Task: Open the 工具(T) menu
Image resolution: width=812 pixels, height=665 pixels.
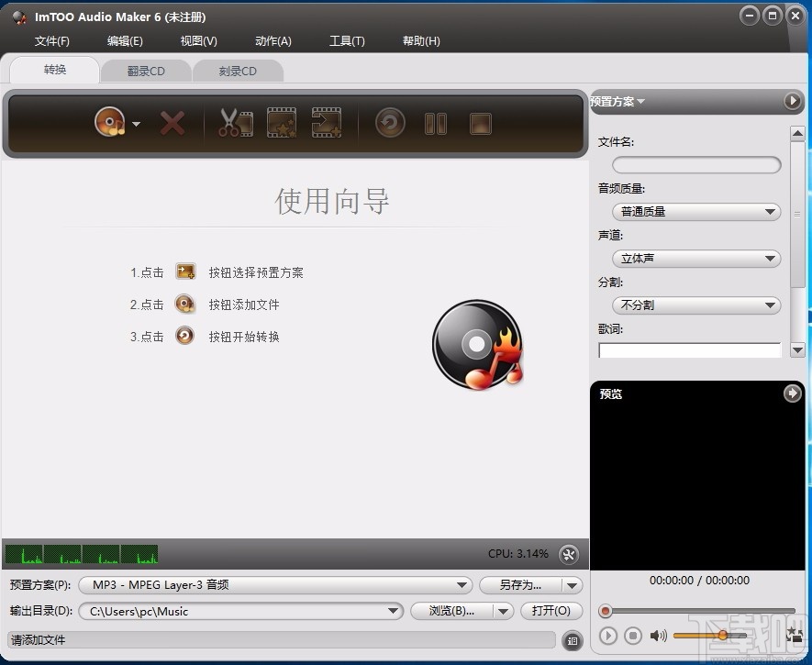Action: pos(347,40)
